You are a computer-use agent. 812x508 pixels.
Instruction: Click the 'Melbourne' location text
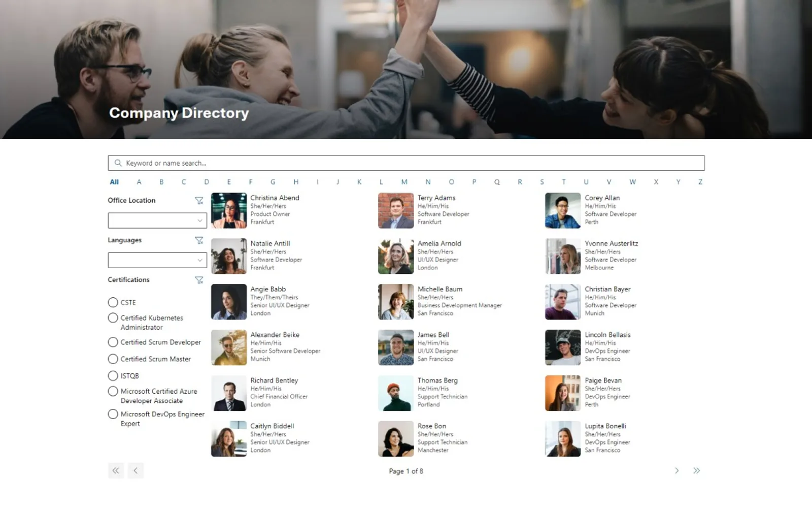599,268
